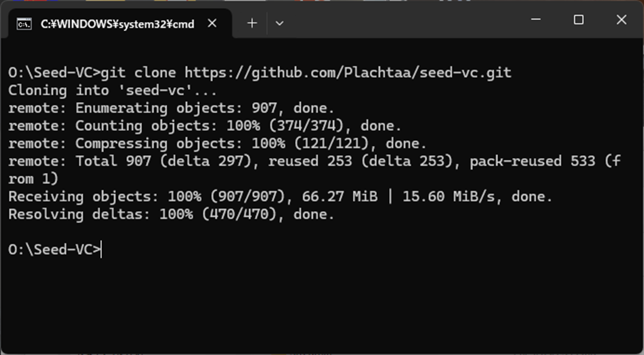Open a new tab with the plus icon
644x355 pixels.
tap(252, 23)
